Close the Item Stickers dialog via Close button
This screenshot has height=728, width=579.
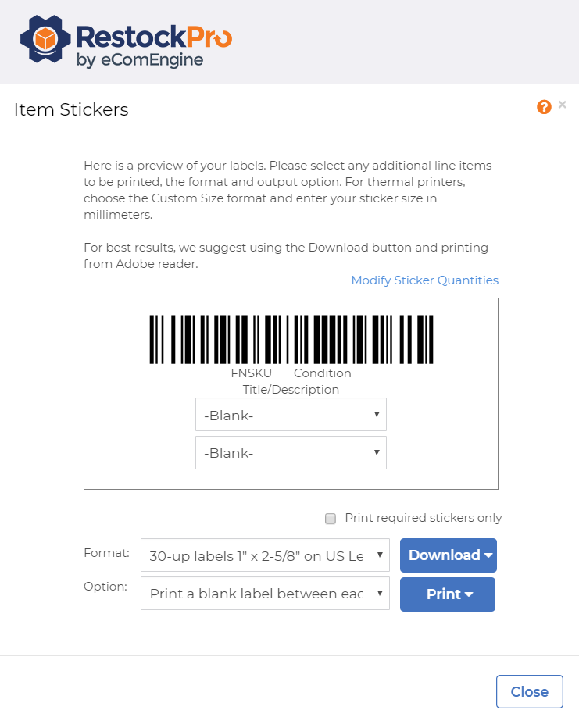click(529, 691)
